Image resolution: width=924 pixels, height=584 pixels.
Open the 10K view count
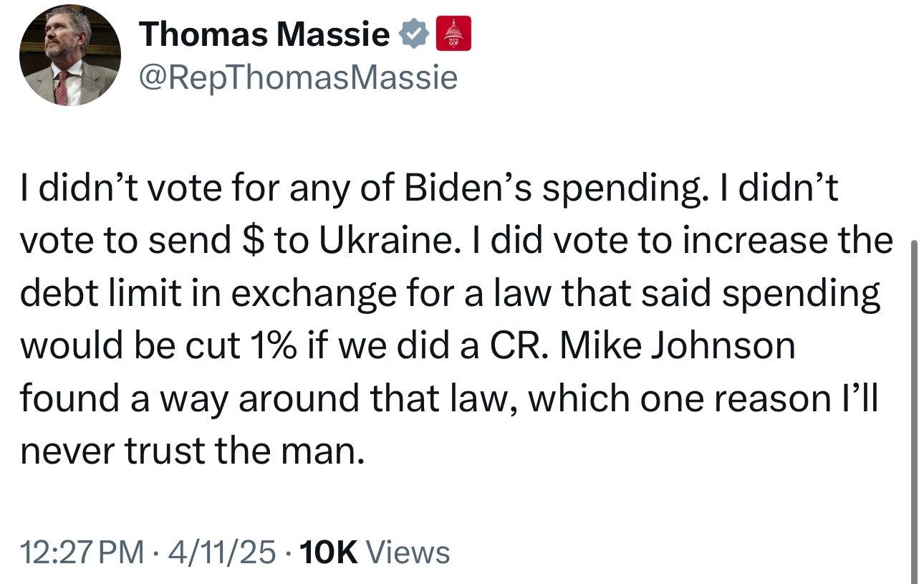tap(329, 552)
